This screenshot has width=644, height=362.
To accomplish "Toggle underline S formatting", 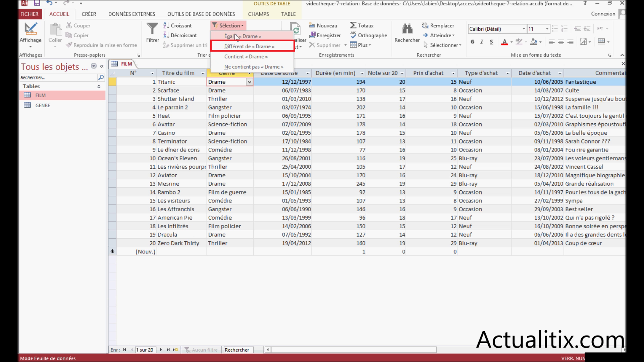I will [491, 42].
